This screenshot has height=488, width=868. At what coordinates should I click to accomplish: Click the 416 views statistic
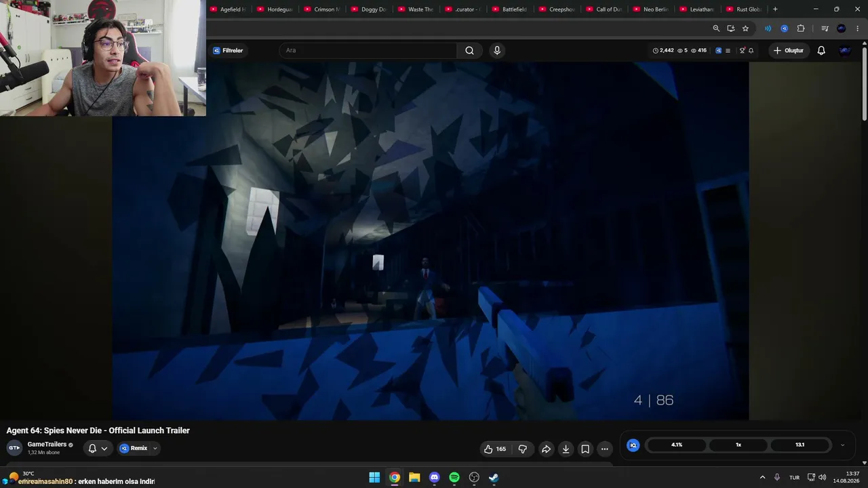point(698,50)
